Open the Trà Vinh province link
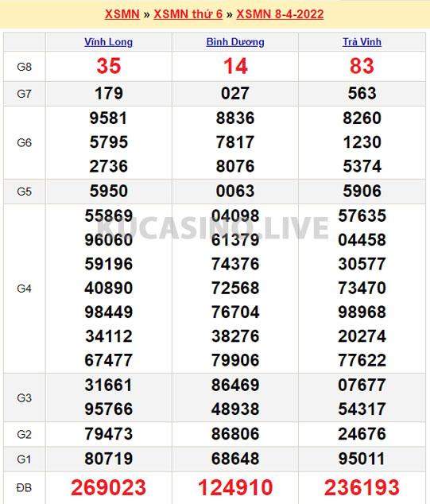 362,42
